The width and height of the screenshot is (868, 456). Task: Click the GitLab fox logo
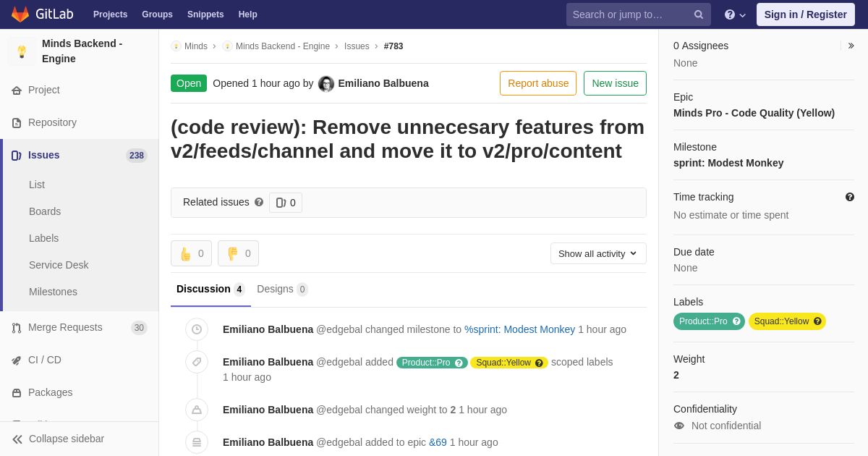coord(20,14)
